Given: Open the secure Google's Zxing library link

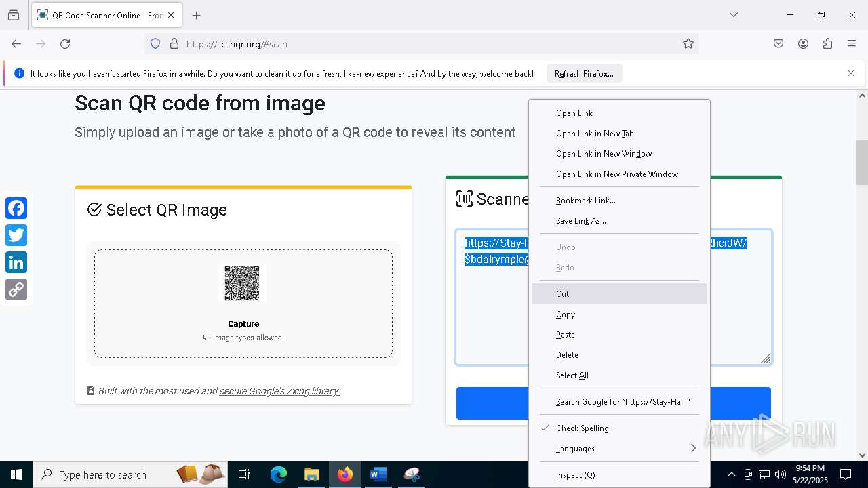Looking at the screenshot, I should pos(279,391).
